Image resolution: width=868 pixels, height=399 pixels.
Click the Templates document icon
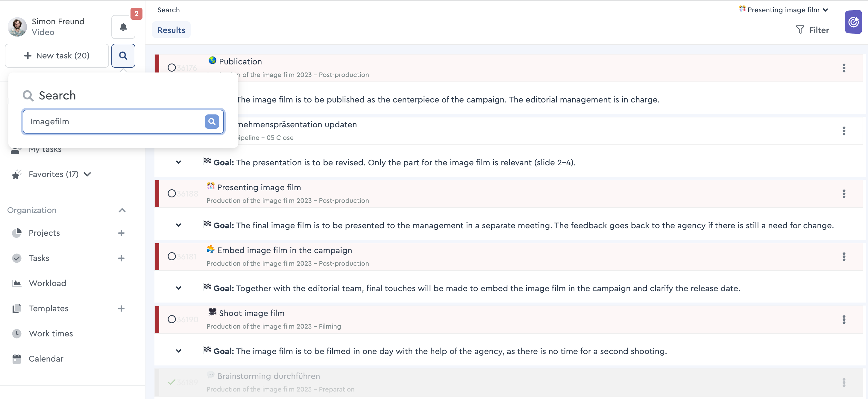[16, 309]
